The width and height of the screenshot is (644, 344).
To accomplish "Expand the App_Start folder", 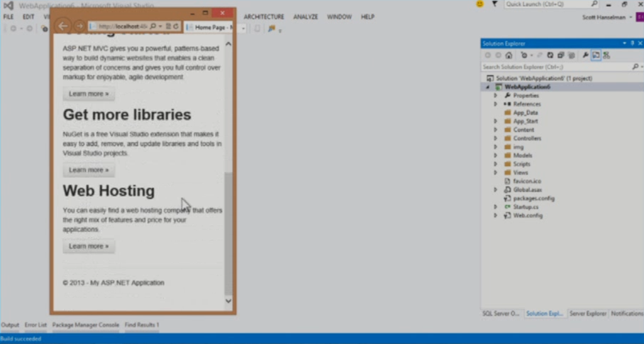I will coord(496,121).
